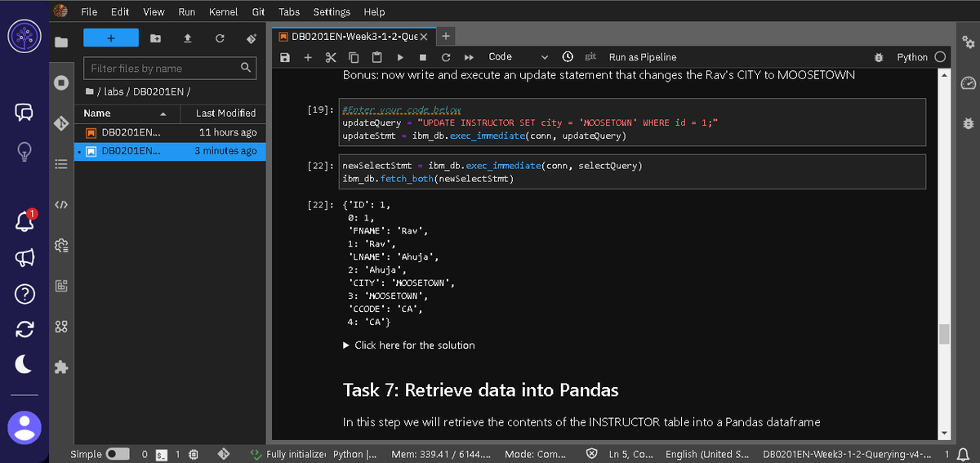
Task: Open the Edit menu
Action: 120,12
